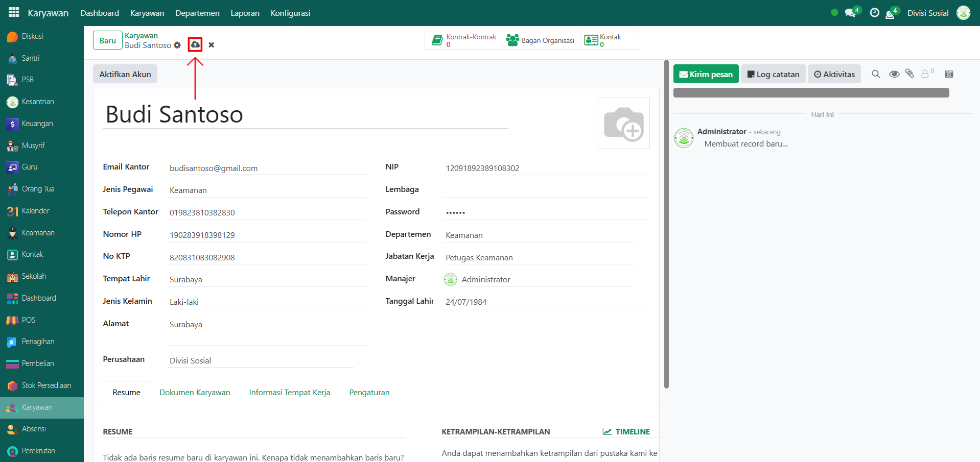
Task: Expand the Departemen dropdown field
Action: click(540, 235)
